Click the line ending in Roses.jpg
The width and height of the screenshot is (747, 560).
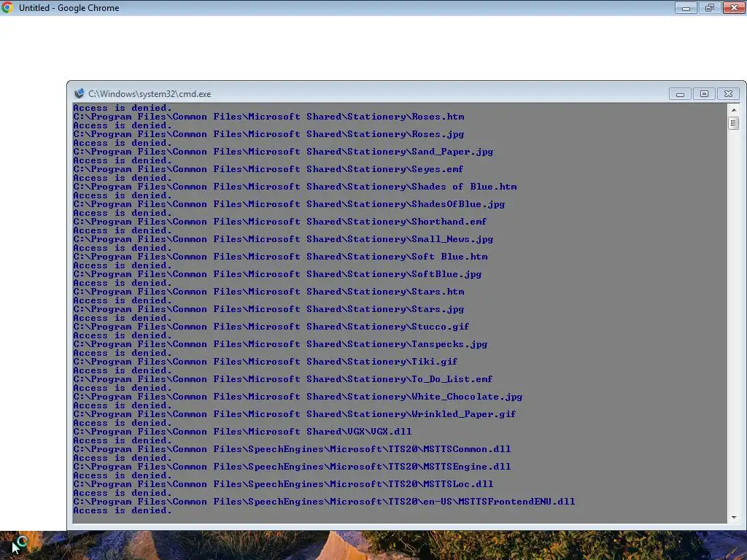[x=268, y=134]
